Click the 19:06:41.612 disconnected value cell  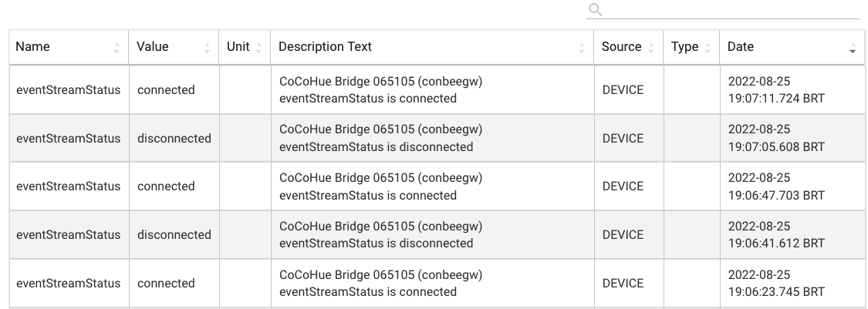[174, 235]
